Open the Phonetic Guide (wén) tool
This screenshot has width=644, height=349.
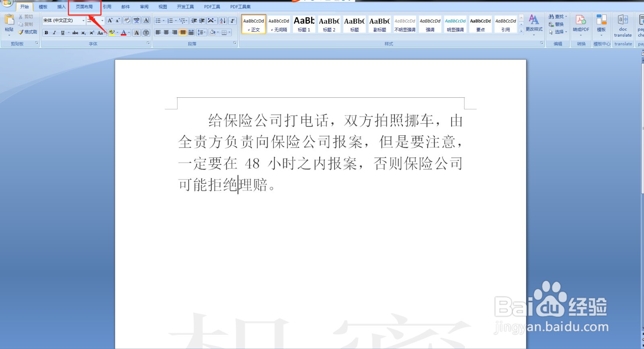(136, 21)
